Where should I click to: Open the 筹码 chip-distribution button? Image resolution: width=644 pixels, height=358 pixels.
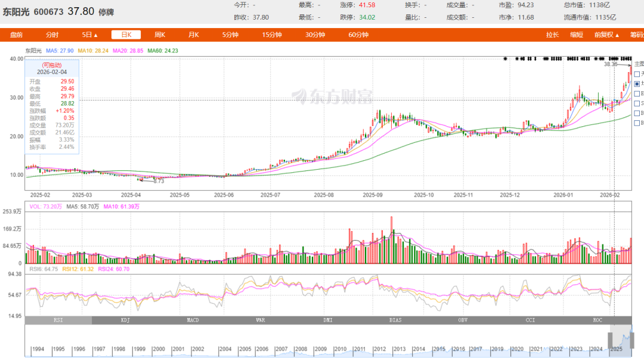[x=637, y=35]
